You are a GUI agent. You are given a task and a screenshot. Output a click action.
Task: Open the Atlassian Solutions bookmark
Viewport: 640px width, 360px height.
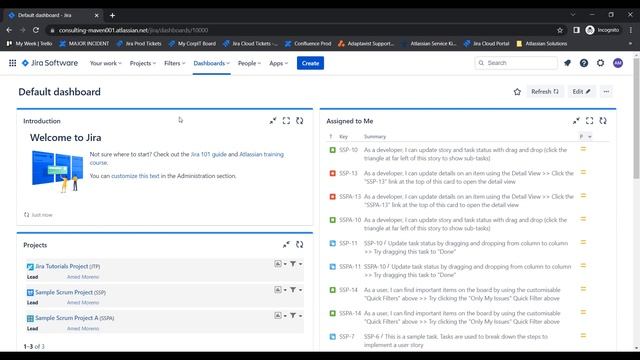point(542,43)
